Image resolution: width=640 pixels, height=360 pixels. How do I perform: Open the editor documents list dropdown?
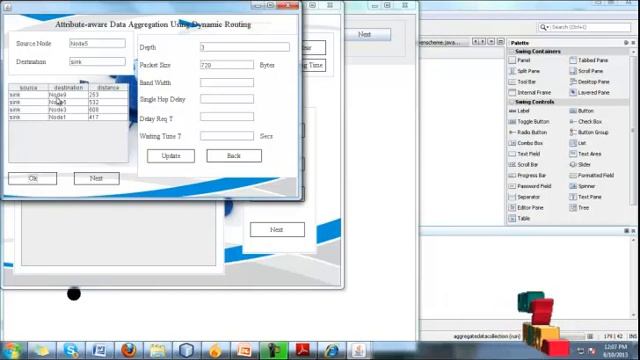[491, 42]
